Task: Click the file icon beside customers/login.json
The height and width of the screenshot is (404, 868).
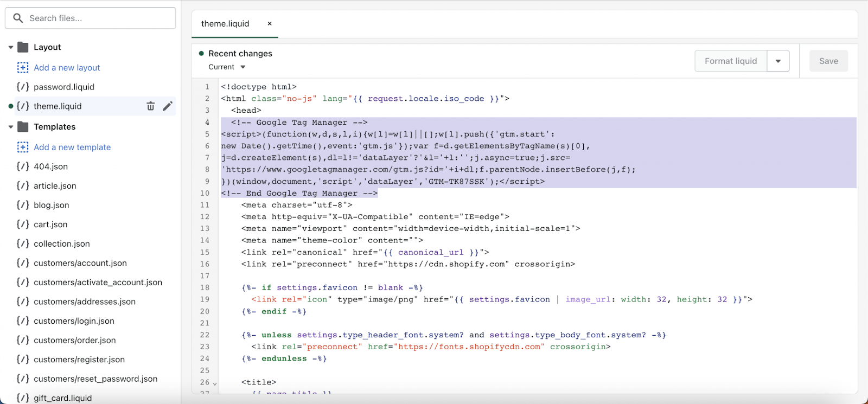Action: (x=23, y=321)
